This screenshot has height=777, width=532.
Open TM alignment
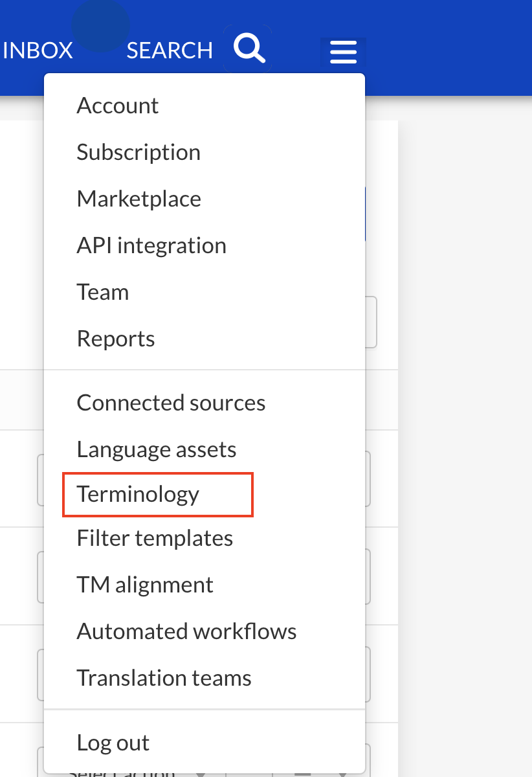pyautogui.click(x=145, y=584)
